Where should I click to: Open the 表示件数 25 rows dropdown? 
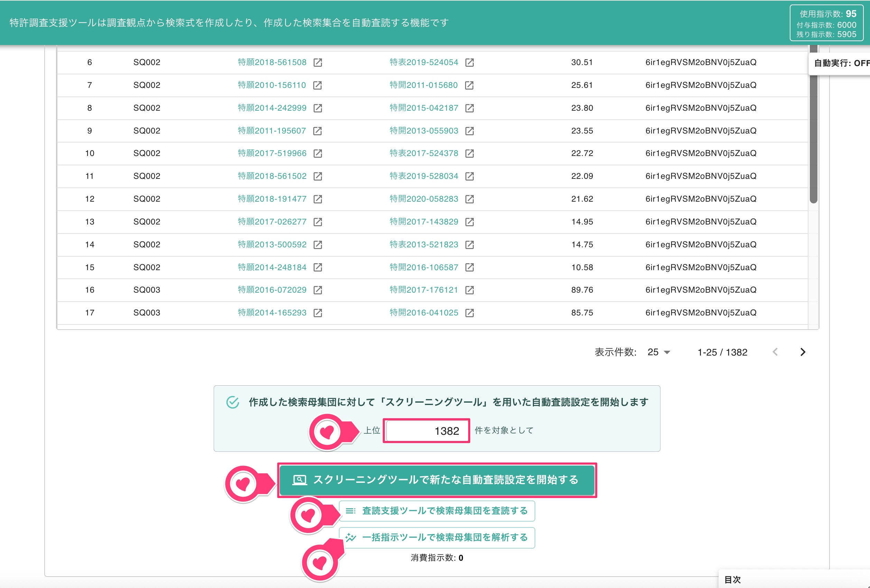659,352
